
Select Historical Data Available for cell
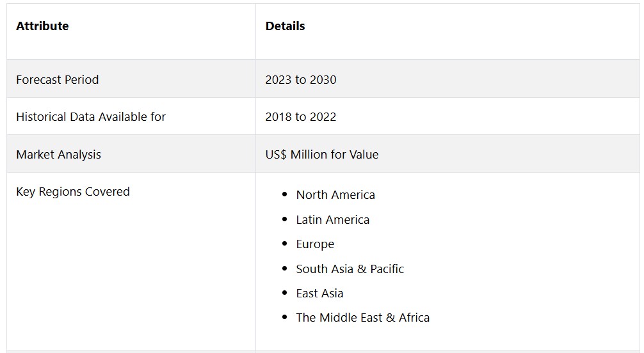click(x=91, y=117)
